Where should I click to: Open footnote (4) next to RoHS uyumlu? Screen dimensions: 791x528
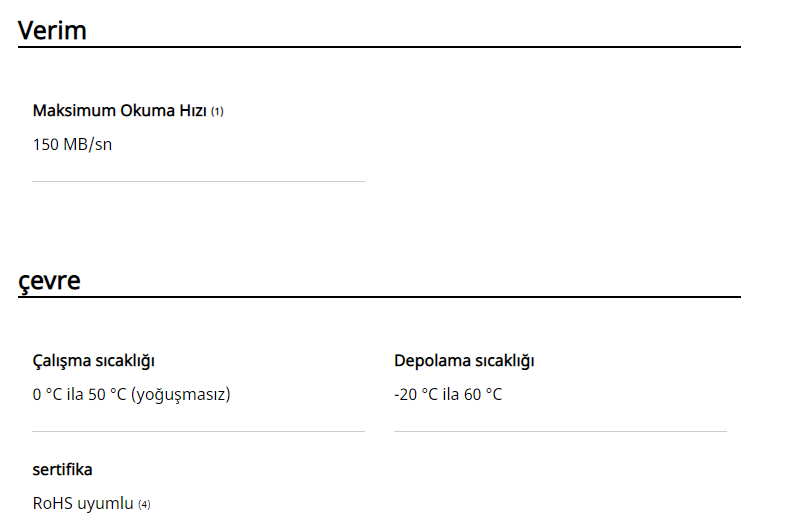pos(144,504)
